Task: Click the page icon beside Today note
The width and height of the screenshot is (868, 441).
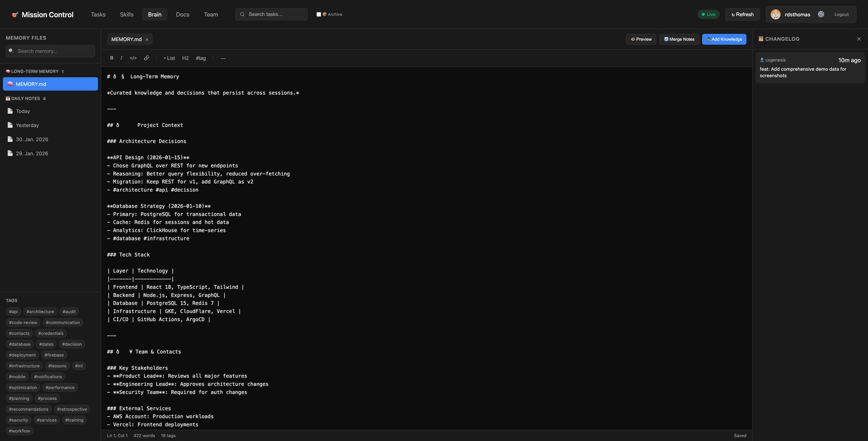Action: pos(10,111)
